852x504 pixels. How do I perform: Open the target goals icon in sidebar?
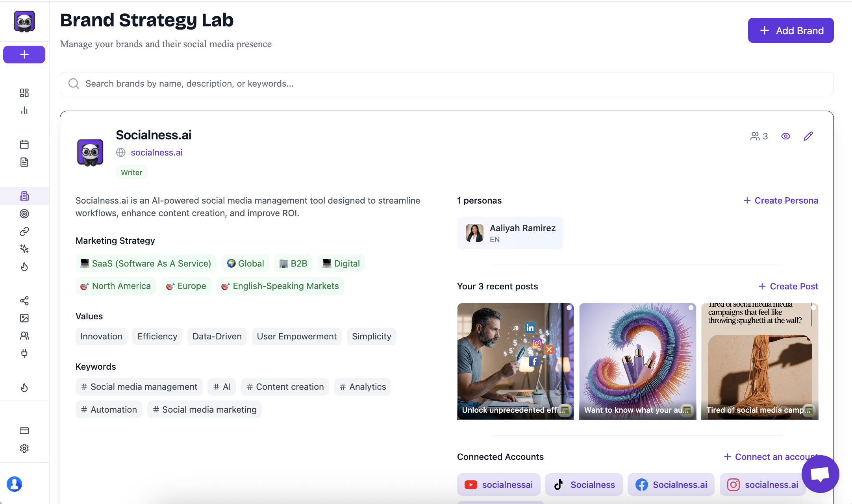point(24,214)
